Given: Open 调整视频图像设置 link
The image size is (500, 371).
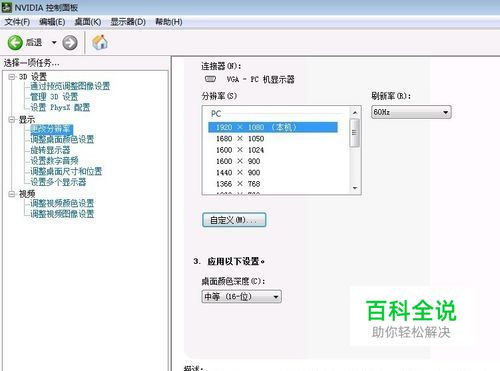Looking at the screenshot, I should click(62, 214).
